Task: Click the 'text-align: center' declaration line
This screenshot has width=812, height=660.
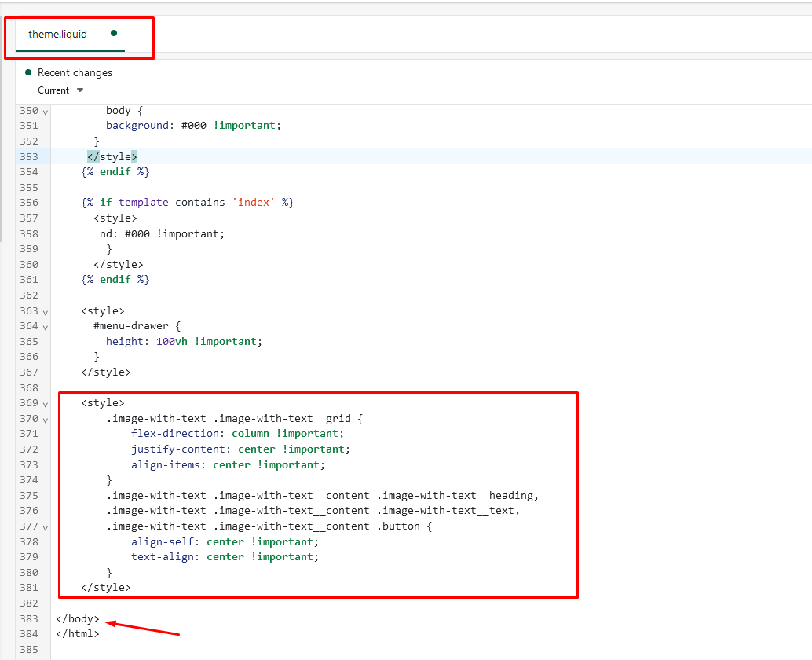Action: click(x=225, y=557)
